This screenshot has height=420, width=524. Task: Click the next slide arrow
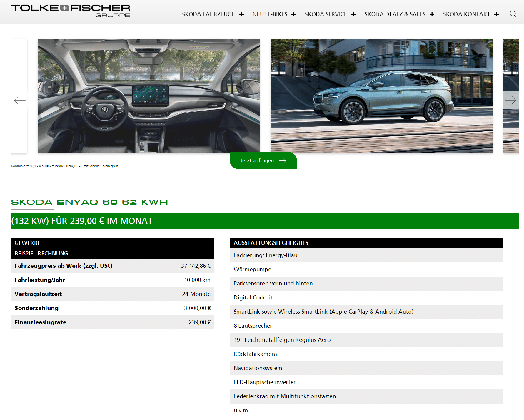510,100
